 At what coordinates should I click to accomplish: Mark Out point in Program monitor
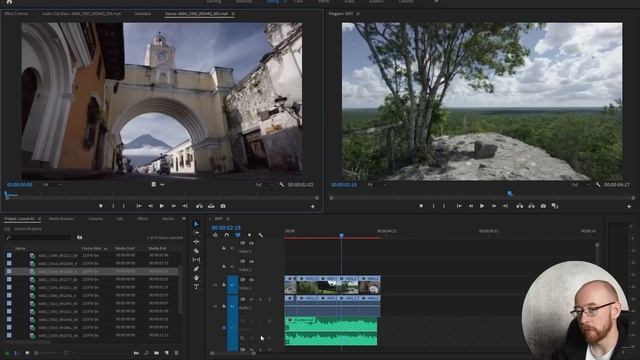tap(444, 206)
